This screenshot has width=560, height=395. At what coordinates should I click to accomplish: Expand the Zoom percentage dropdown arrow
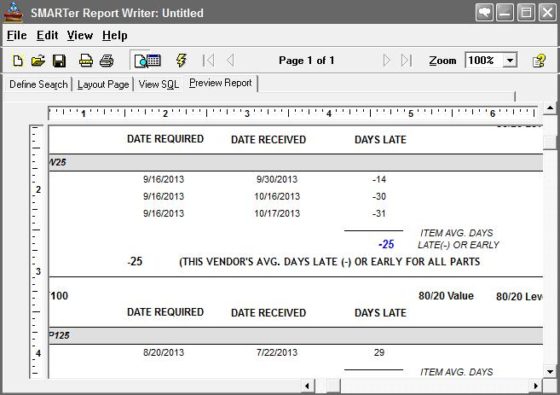[510, 60]
